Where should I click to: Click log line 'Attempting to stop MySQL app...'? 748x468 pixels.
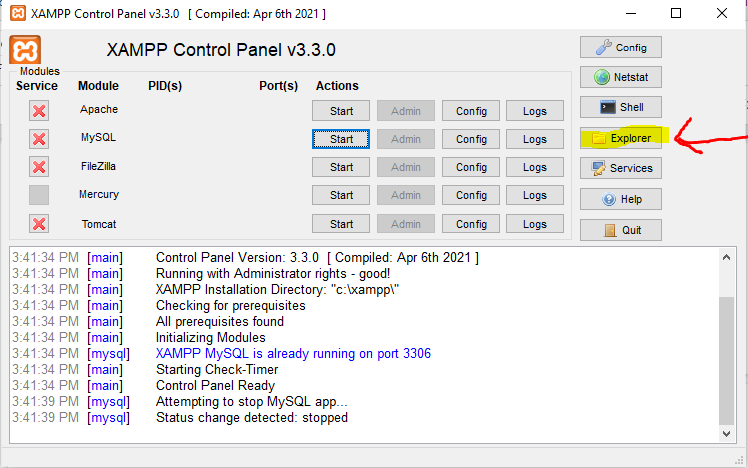pyautogui.click(x=251, y=402)
